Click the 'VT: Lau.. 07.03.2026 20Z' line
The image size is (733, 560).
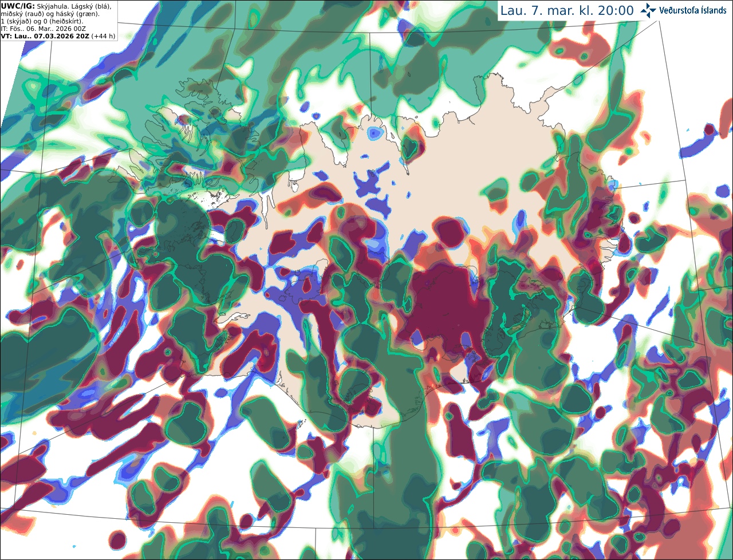[x=45, y=36]
